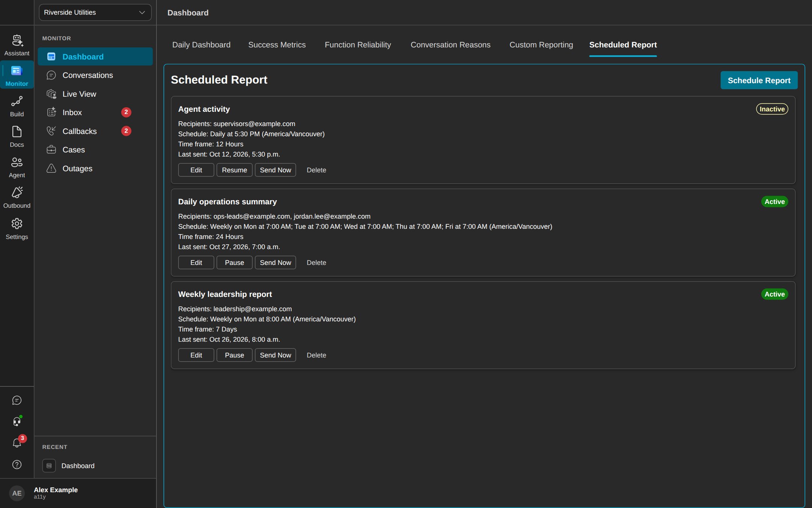Open the help question mark icon

pos(17,465)
